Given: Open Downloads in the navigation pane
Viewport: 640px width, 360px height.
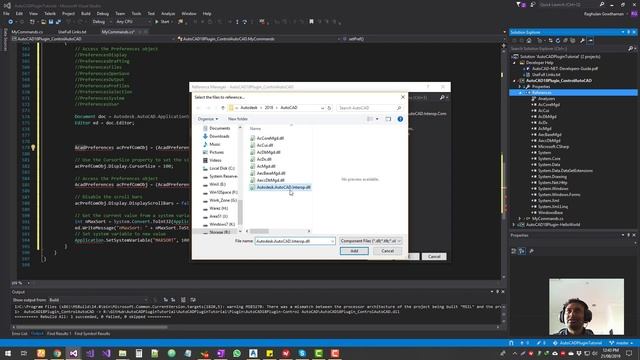Looking at the screenshot, I should click(219, 136).
